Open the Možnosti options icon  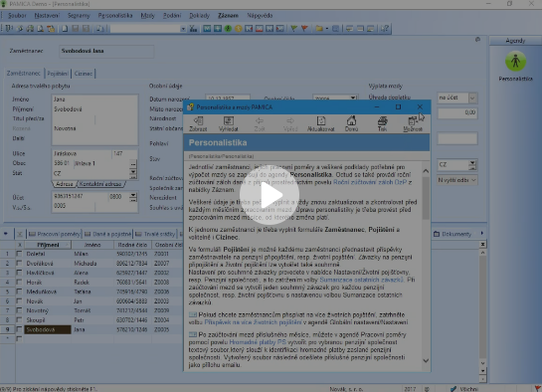(413, 123)
